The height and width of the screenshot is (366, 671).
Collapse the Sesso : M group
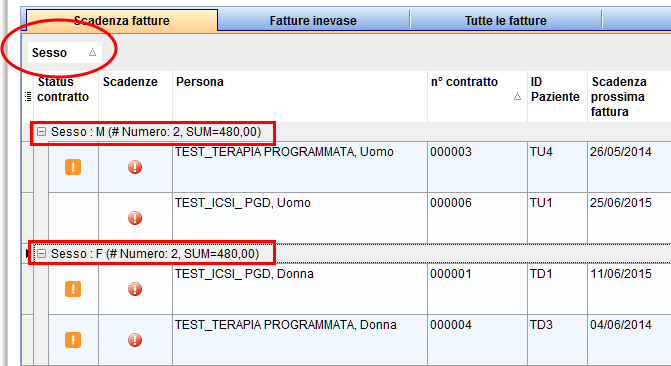pos(42,132)
